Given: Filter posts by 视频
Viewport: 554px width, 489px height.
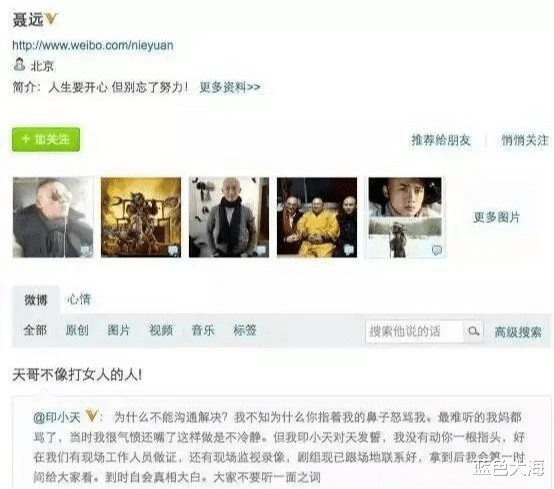Looking at the screenshot, I should pos(161,330).
